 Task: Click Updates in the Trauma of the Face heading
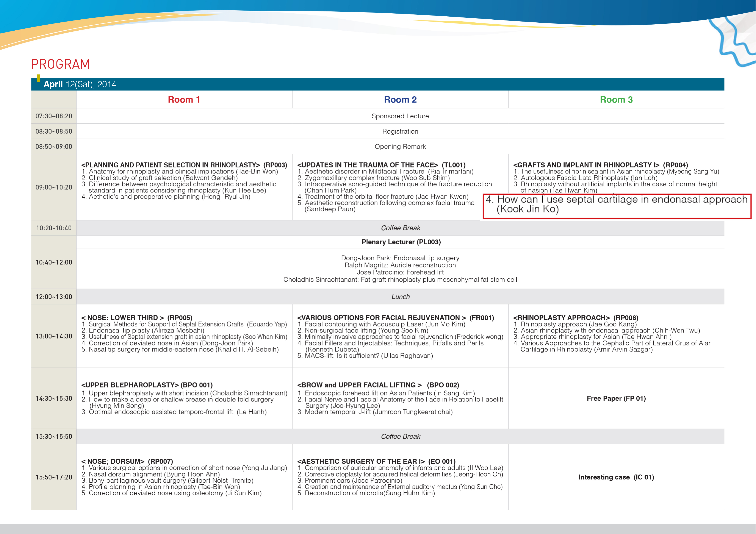coord(381,165)
